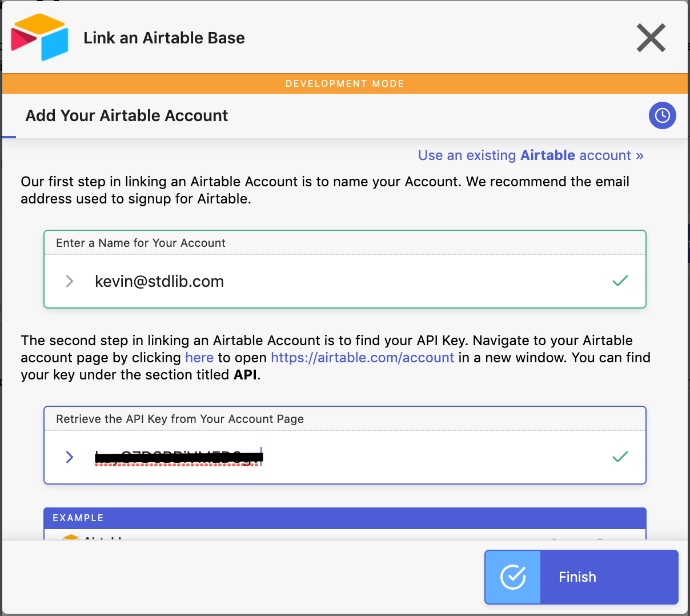Select the Add Your Airtable Account heading
The image size is (690, 616).
tap(127, 115)
